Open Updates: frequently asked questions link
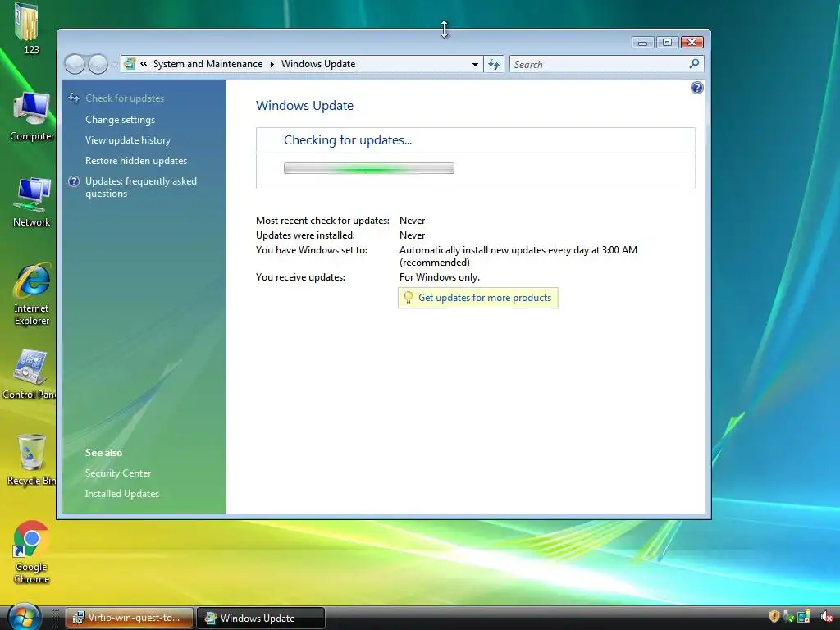This screenshot has width=840, height=630. [141, 188]
